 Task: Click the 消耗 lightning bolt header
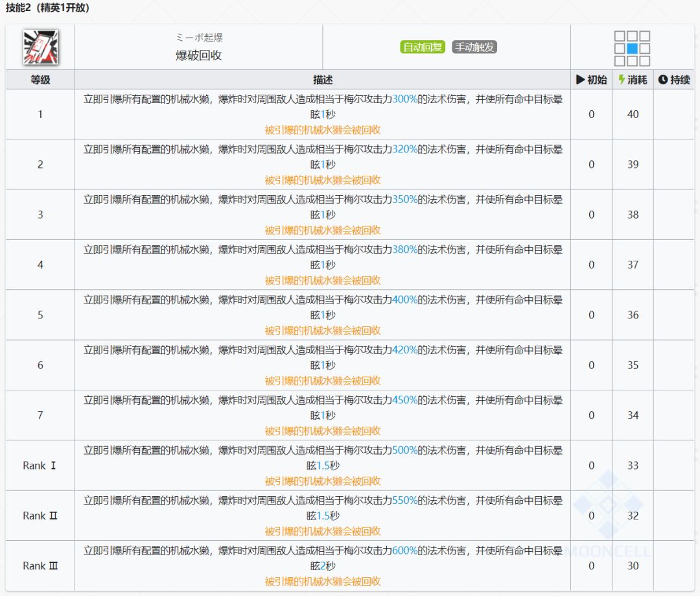point(633,80)
